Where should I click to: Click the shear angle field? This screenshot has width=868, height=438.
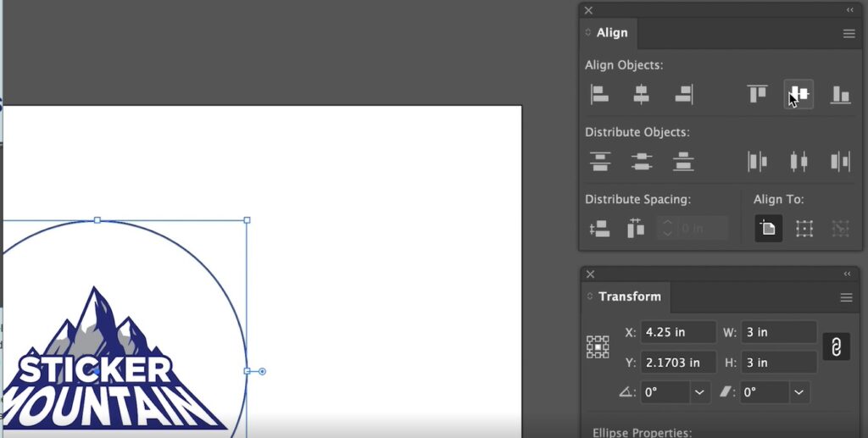[x=765, y=392]
